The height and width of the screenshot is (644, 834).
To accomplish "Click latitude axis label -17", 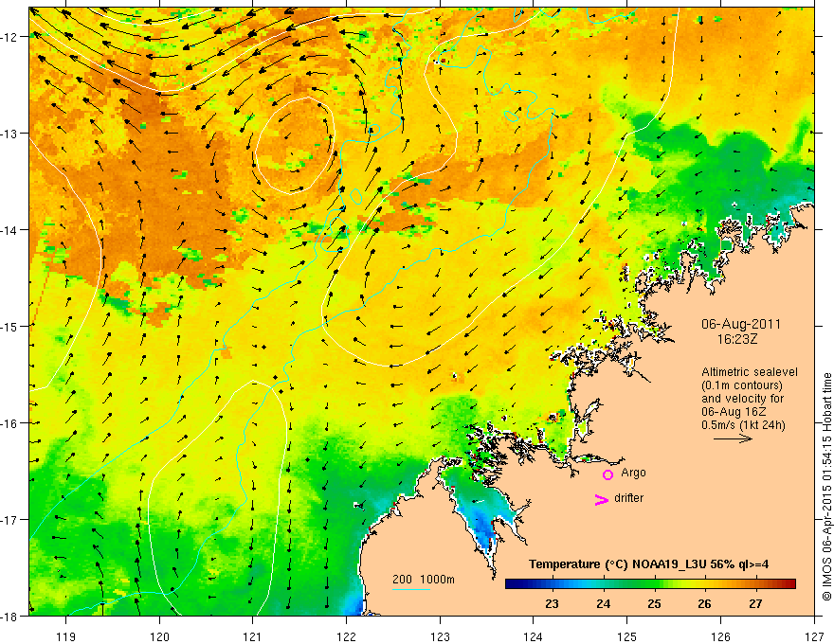I will click(10, 520).
